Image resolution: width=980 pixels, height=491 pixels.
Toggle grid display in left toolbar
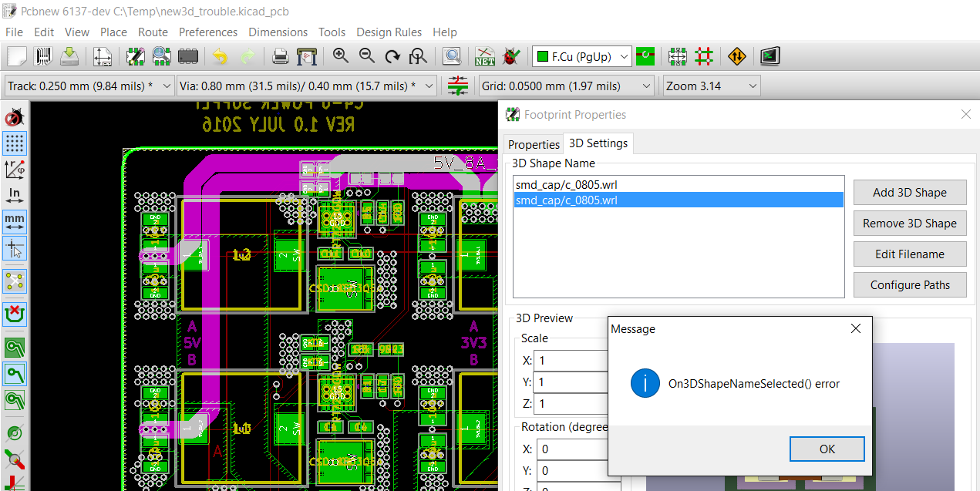pos(15,143)
